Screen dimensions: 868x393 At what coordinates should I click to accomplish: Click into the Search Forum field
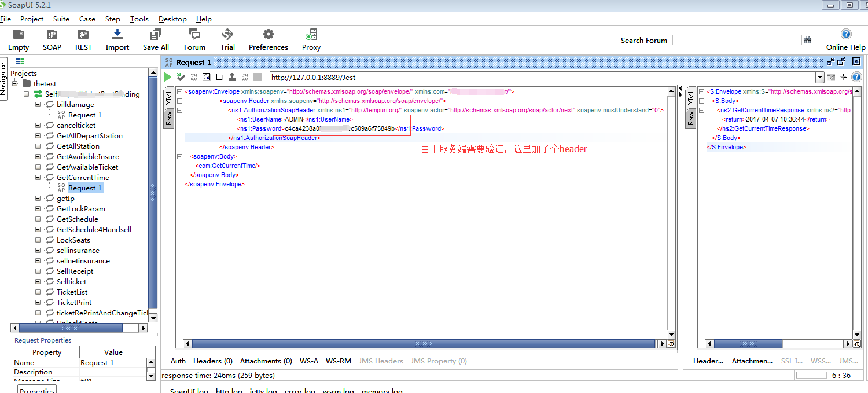(737, 40)
